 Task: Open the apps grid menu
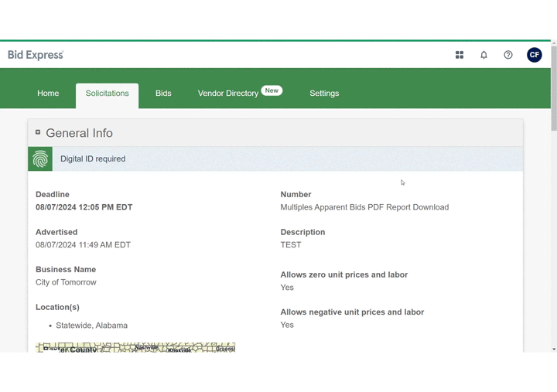tap(460, 55)
